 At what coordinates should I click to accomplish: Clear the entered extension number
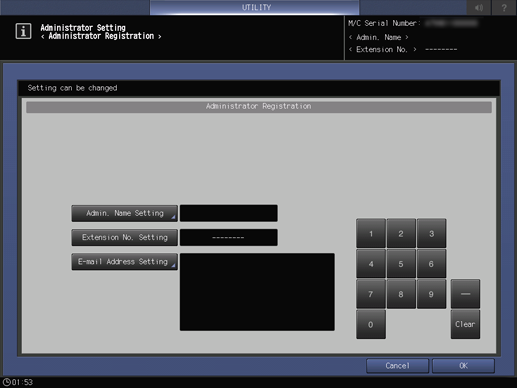(465, 324)
